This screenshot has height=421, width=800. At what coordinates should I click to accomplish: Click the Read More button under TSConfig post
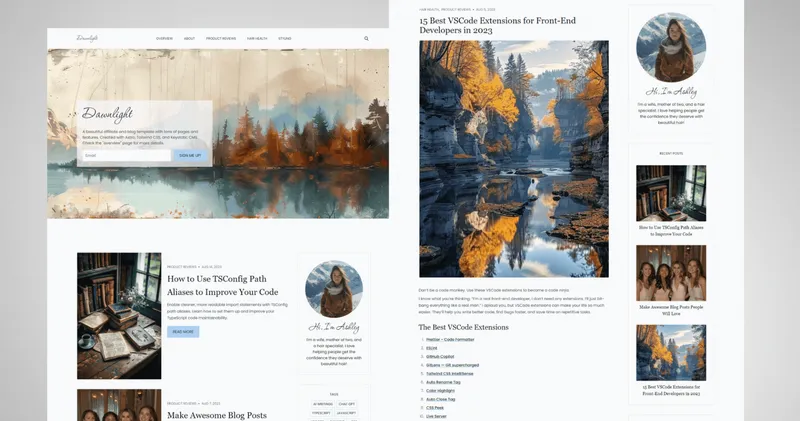(x=183, y=332)
